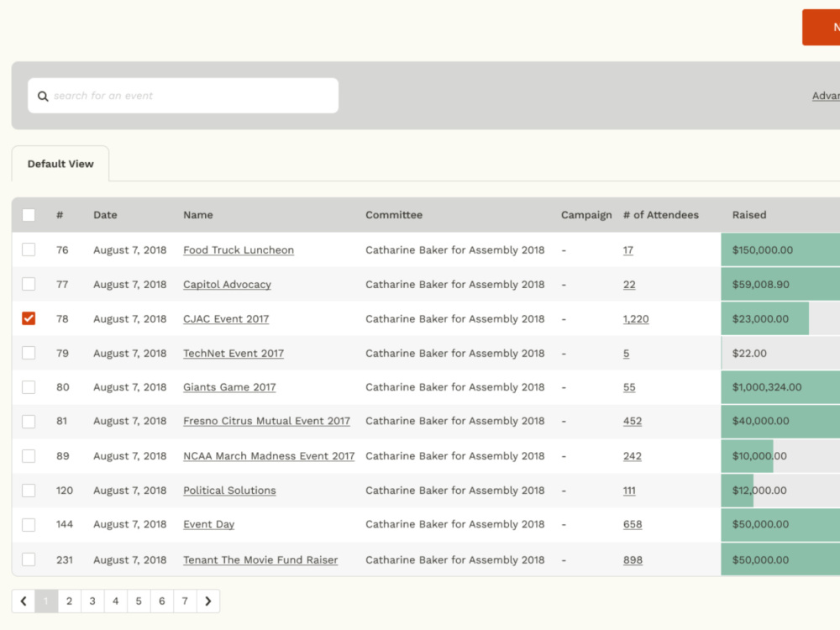View the 242 attendees link

633,456
